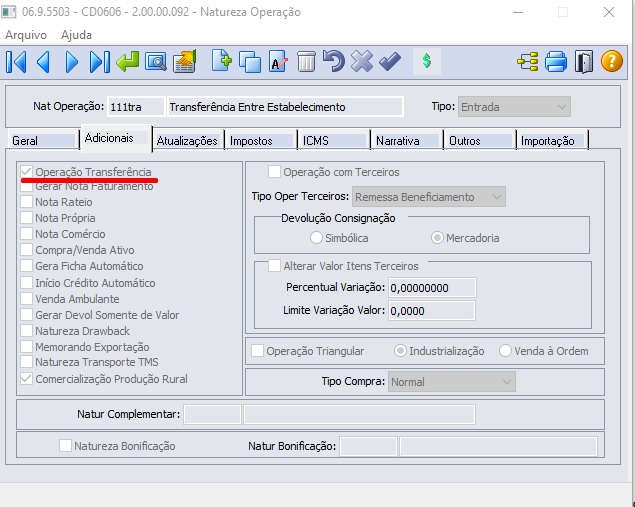The width and height of the screenshot is (635, 507).
Task: Click the green go-to return arrow icon
Action: point(127,62)
